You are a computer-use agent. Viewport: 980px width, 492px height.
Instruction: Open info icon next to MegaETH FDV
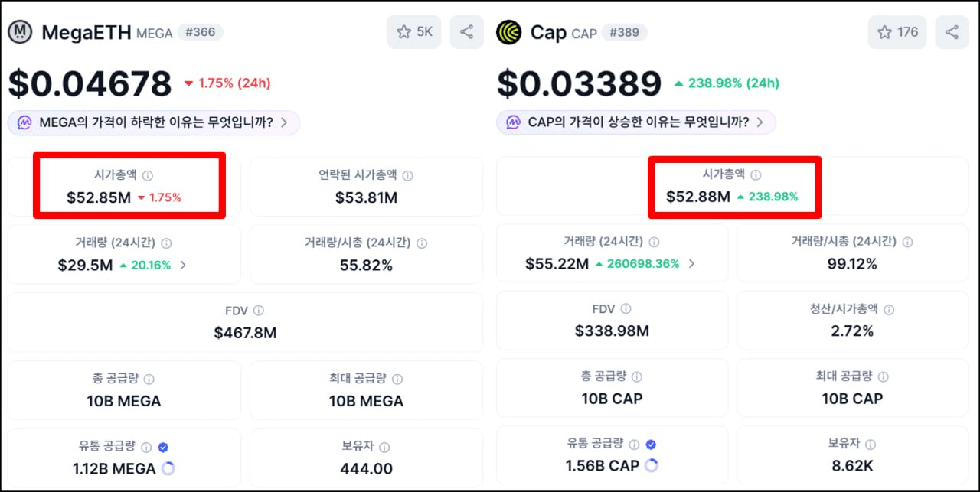pos(259,310)
